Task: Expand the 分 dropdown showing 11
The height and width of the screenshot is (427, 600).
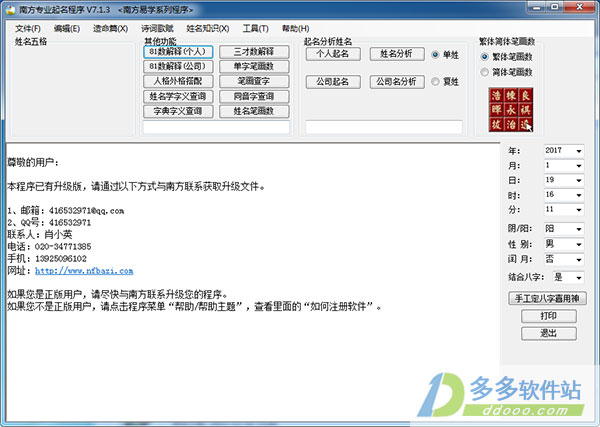Action: click(x=579, y=210)
